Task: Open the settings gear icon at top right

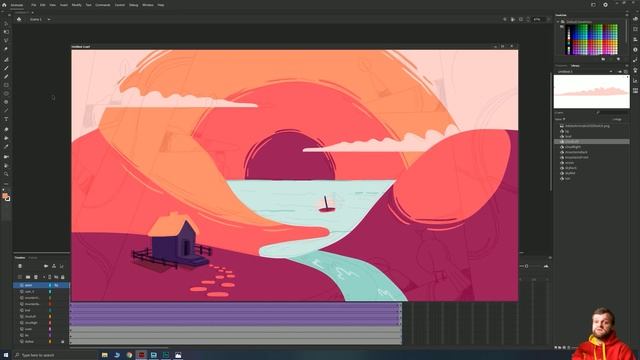Action: (606, 4)
